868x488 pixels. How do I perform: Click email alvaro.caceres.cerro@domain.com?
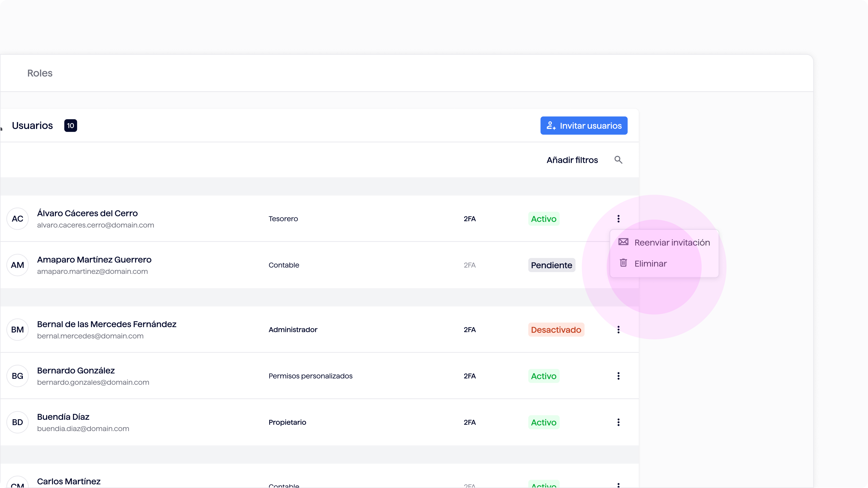point(95,225)
